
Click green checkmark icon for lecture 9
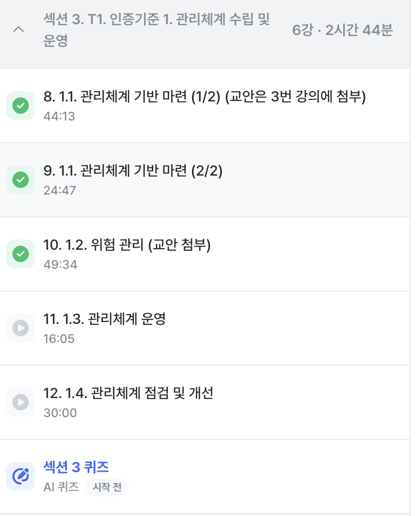click(x=21, y=180)
